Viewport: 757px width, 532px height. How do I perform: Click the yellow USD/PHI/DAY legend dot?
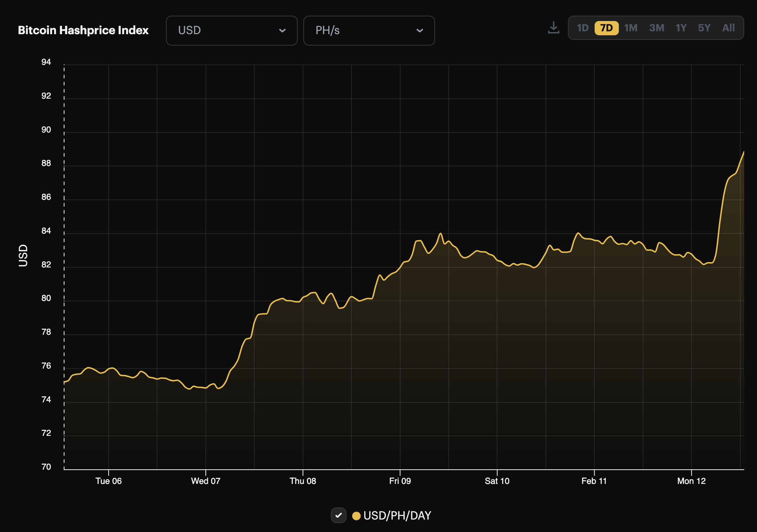pos(357,515)
